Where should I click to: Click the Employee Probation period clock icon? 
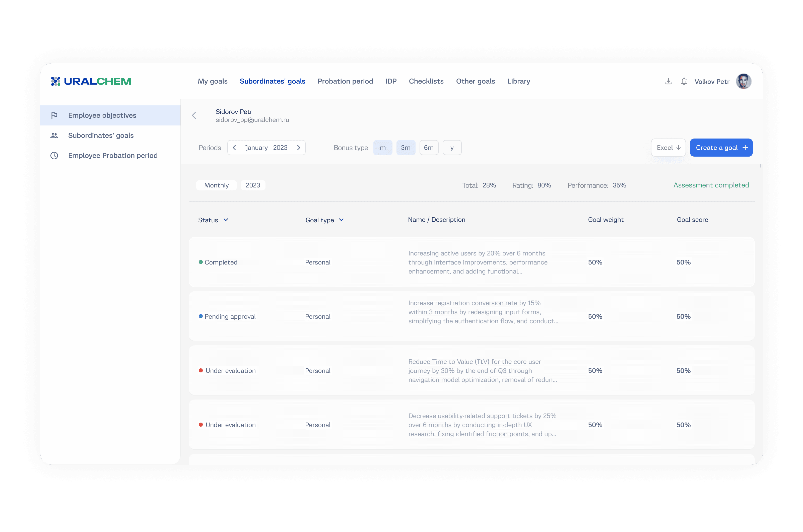(54, 155)
